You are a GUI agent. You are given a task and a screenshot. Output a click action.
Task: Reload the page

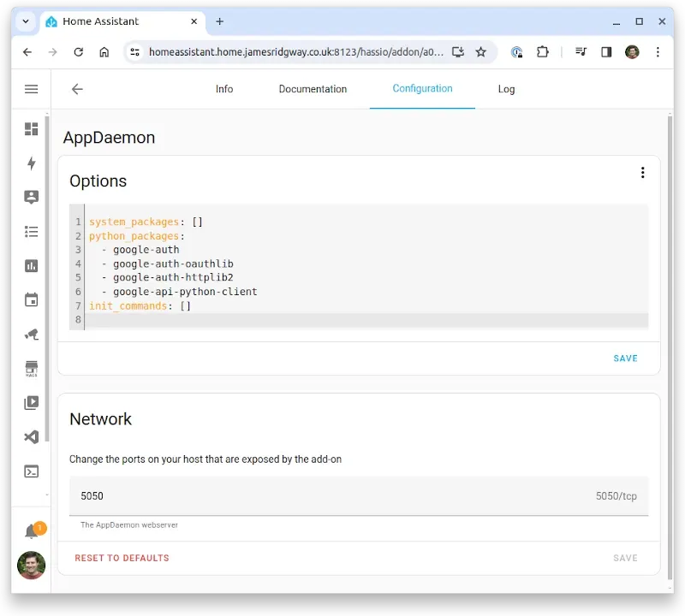tap(78, 52)
